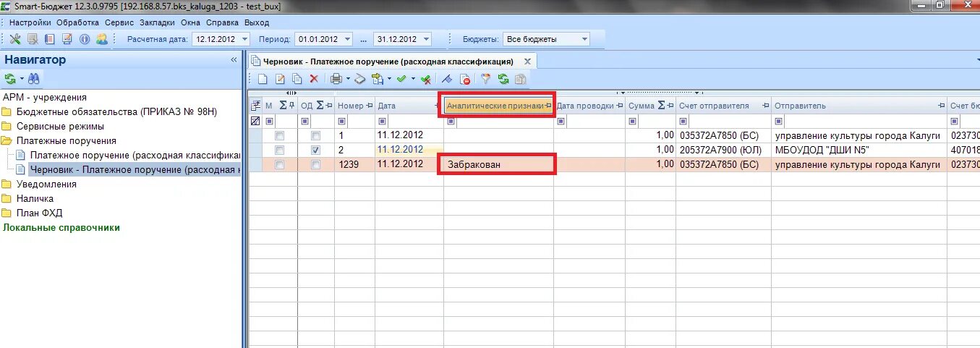Open the grid settings icon in header corner

pyautogui.click(x=255, y=106)
